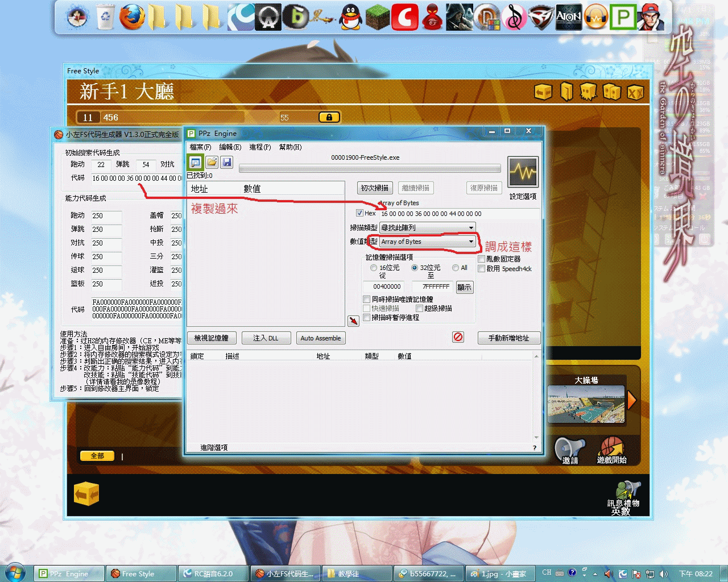
Task: Enable the 啟用 Speedh4ck checkbox
Action: coord(482,269)
